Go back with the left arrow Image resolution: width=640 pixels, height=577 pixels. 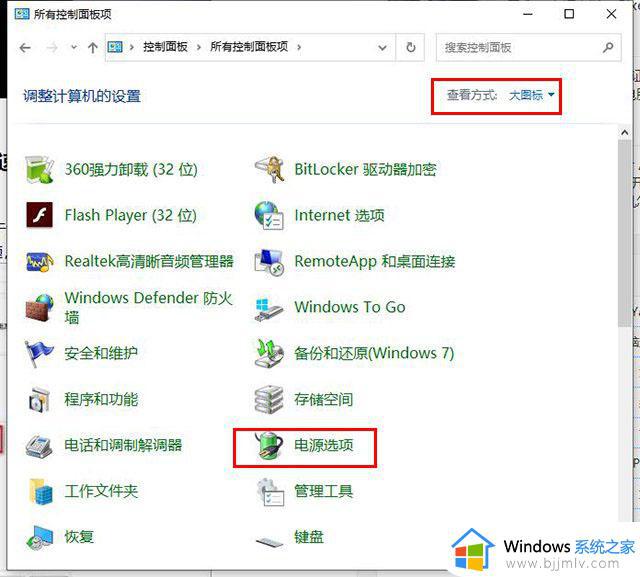pos(25,48)
